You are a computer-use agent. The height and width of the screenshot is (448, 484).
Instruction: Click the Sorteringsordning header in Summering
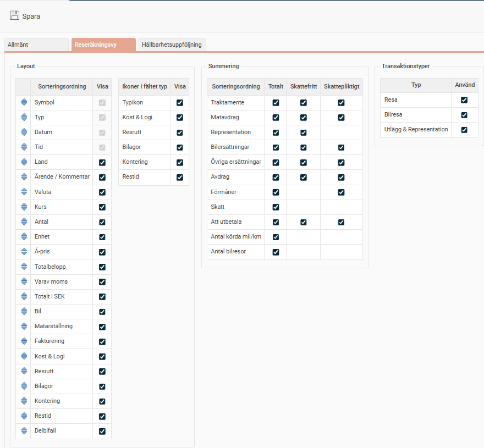point(235,86)
